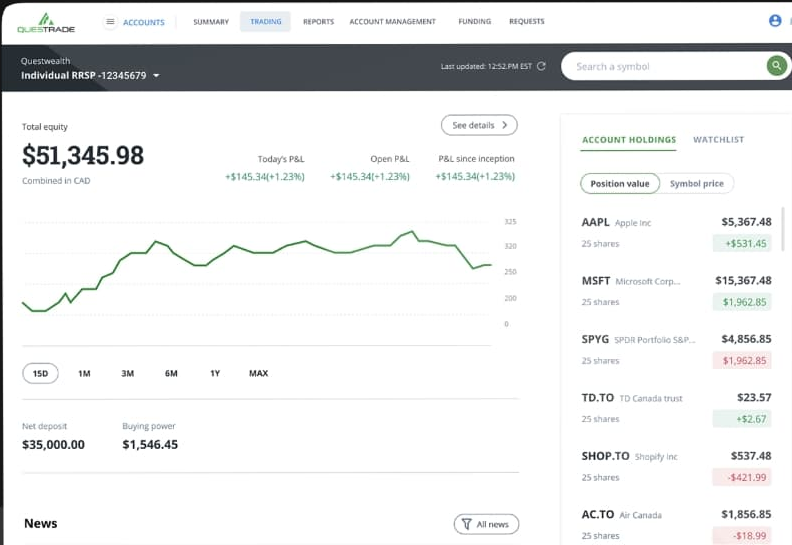Click the Today's P&L value
This screenshot has width=792, height=545.
(x=265, y=177)
